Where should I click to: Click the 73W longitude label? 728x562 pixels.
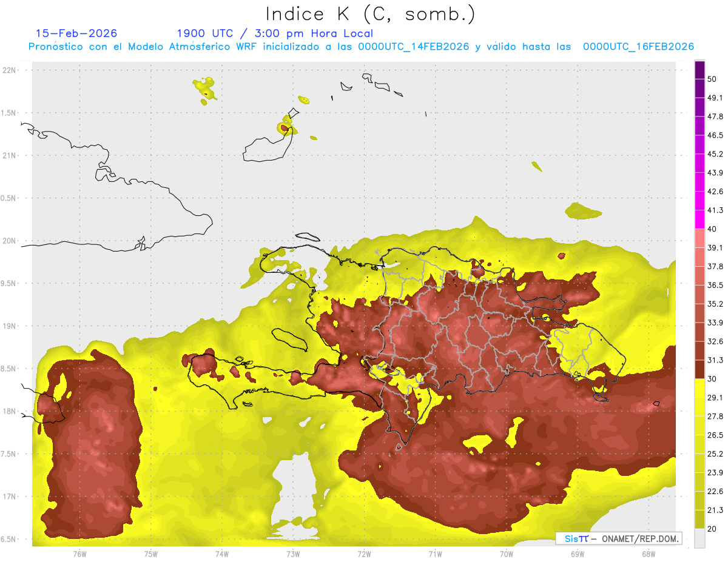tap(293, 554)
